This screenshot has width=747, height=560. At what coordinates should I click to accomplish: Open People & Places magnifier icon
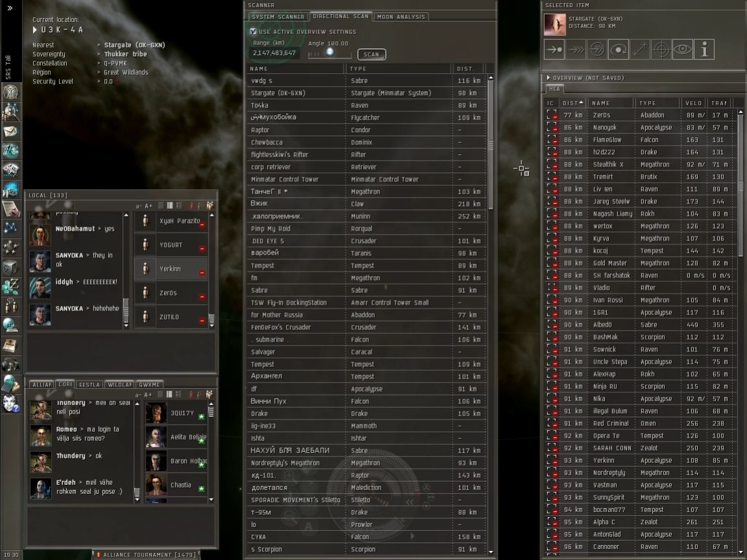click(x=10, y=111)
